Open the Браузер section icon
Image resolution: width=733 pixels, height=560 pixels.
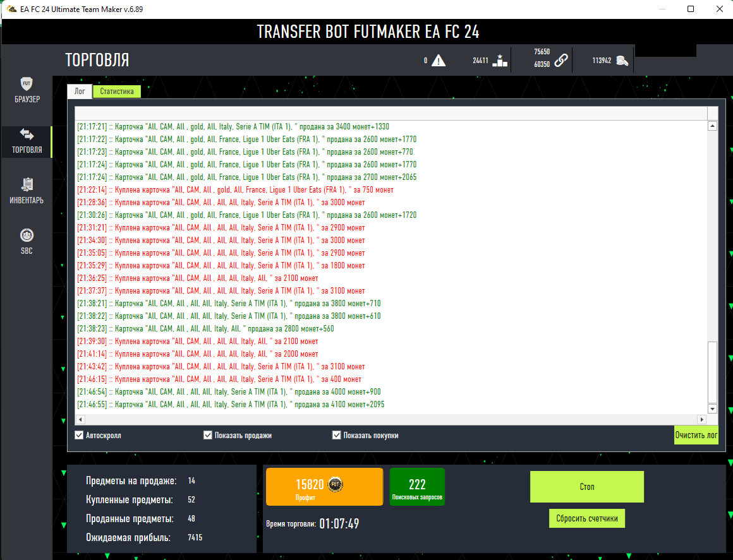27,84
